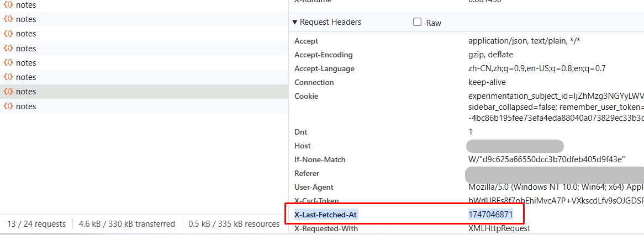The width and height of the screenshot is (644, 235).
Task: Enable the Raw checkbox for request headers
Action: pos(418,23)
